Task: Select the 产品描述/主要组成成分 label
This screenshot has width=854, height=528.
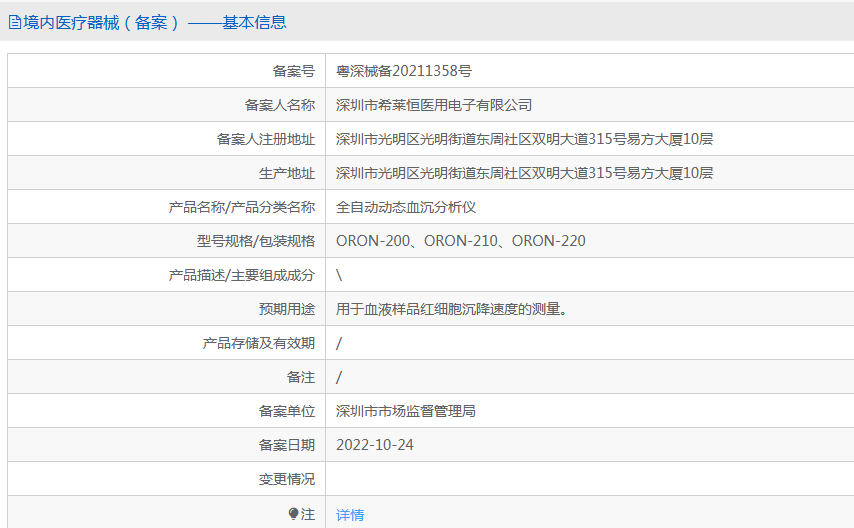Action: pyautogui.click(x=241, y=275)
